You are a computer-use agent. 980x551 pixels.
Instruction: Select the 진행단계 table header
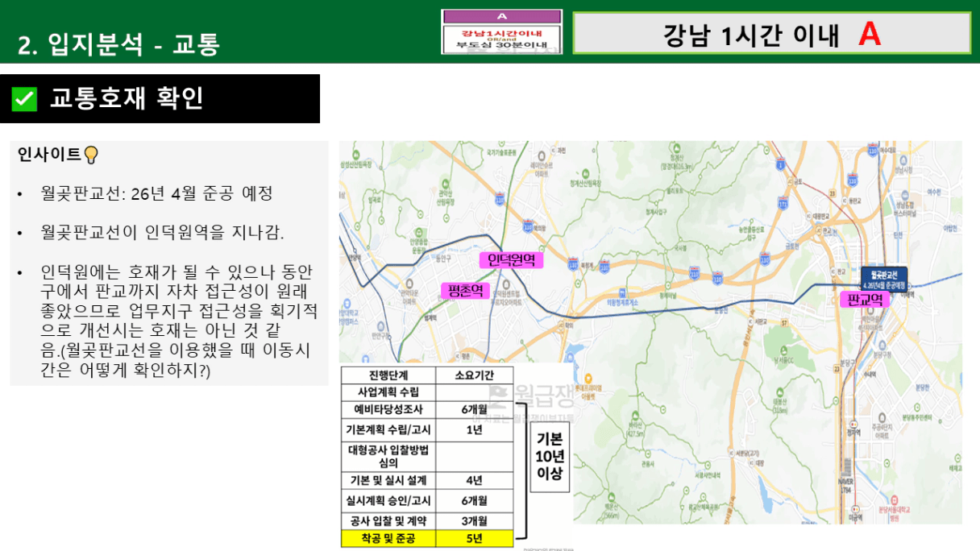click(x=388, y=375)
